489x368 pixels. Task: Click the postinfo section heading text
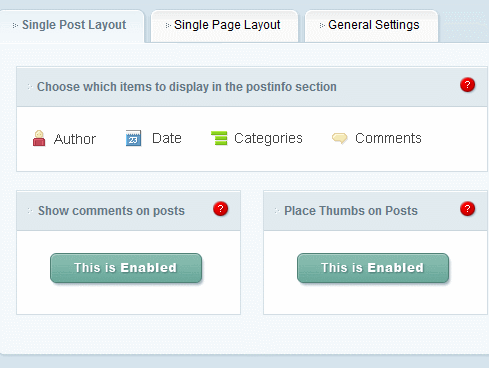[187, 87]
